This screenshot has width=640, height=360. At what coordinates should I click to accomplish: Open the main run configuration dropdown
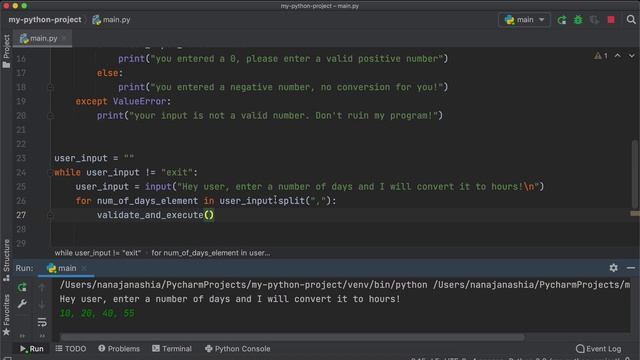[524, 20]
